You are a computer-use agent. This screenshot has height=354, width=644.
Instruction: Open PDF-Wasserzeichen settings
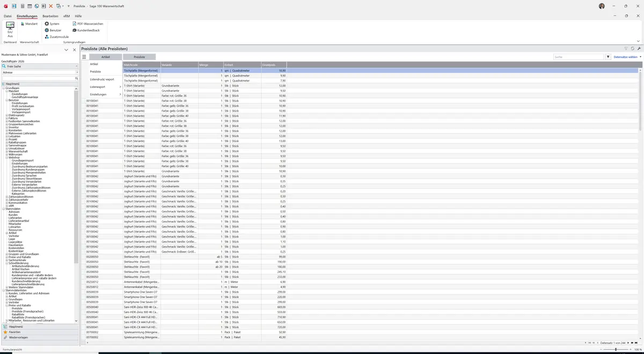pos(88,24)
